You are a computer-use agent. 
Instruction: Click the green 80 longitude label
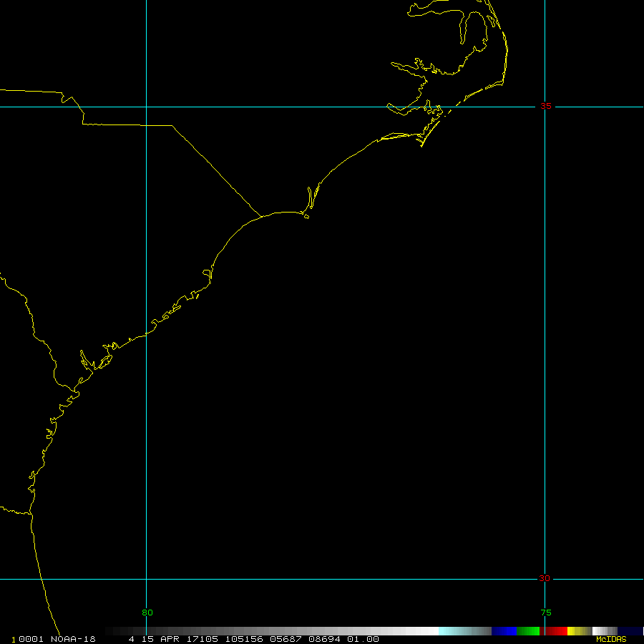[147, 613]
